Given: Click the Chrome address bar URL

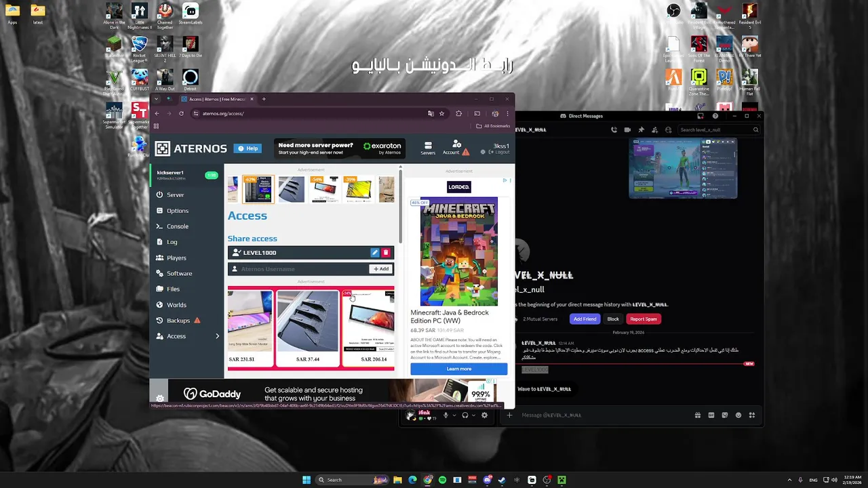Looking at the screenshot, I should pyautogui.click(x=223, y=113).
